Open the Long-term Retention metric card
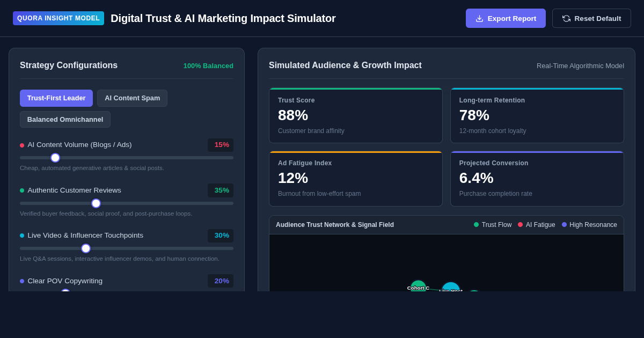The height and width of the screenshot is (338, 644). point(537,115)
